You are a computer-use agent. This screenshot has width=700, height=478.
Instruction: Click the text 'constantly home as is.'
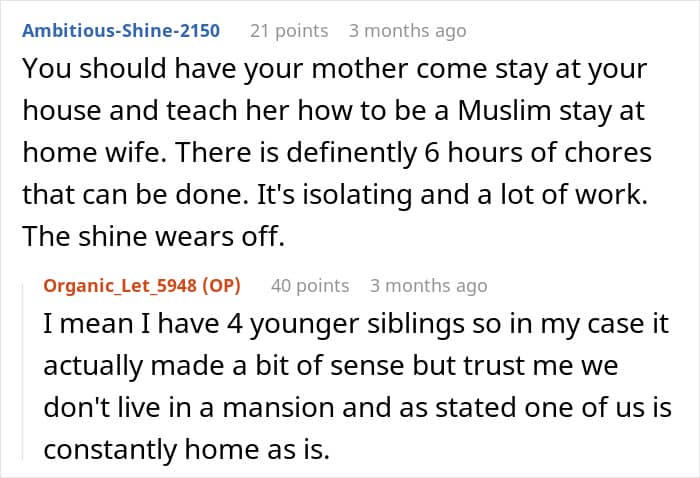pos(185,450)
